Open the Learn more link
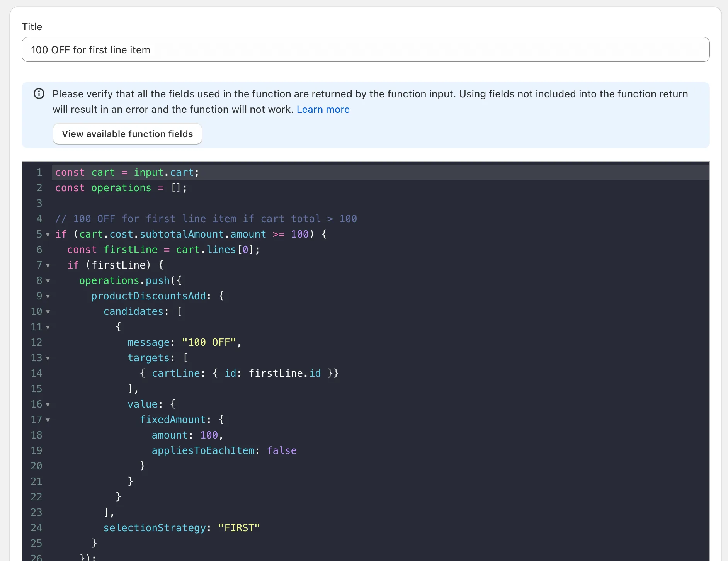This screenshot has height=561, width=728. [x=323, y=110]
